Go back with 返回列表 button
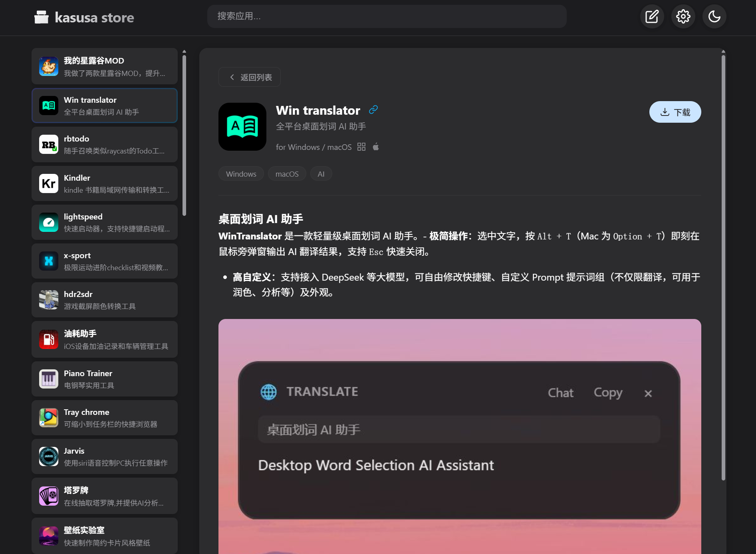756x554 pixels. pos(250,77)
